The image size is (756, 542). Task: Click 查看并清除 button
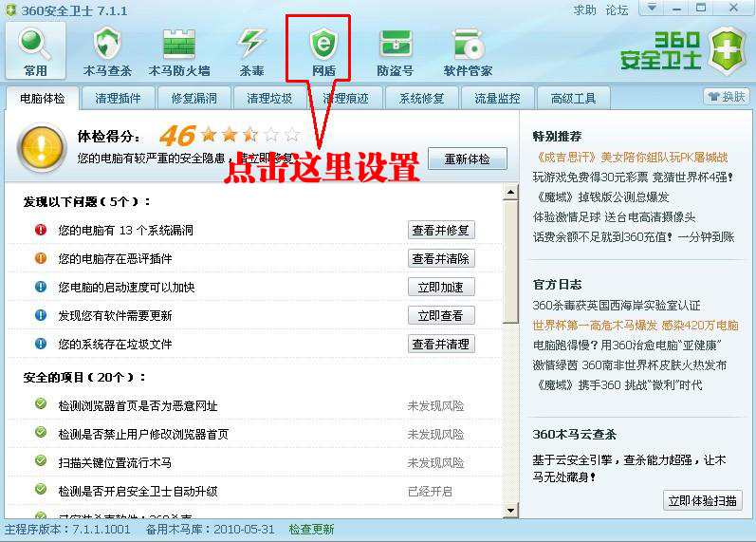click(441, 259)
